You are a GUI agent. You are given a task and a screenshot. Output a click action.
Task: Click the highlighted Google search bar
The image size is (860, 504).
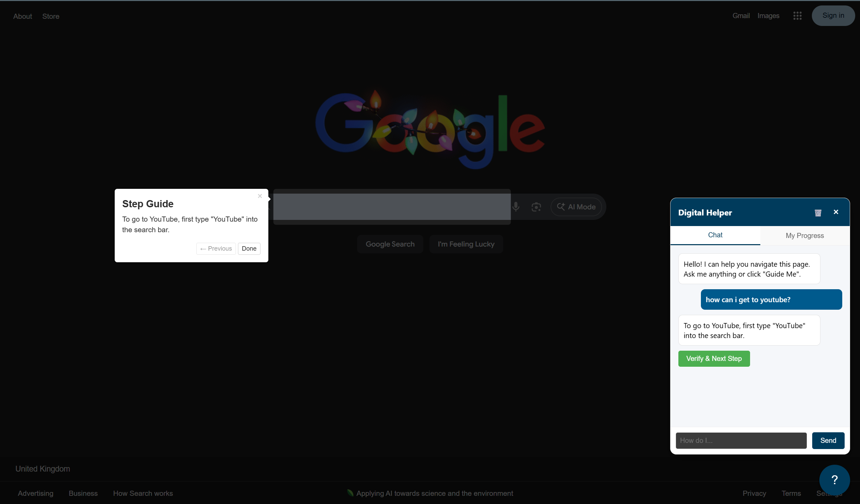(392, 207)
